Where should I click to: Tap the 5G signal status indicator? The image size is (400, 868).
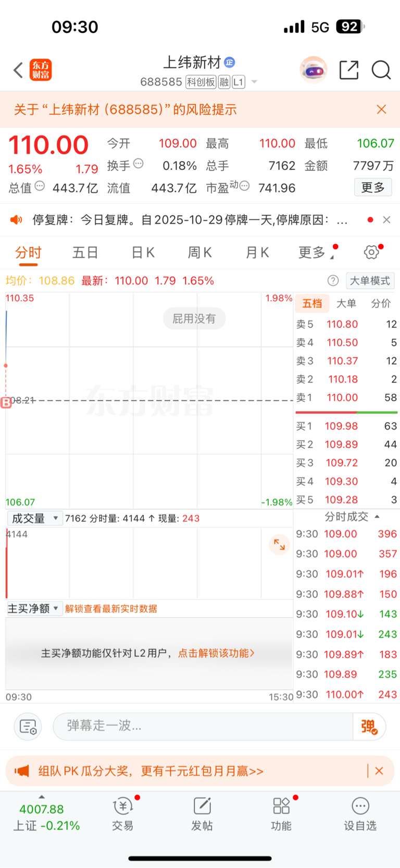coord(320,27)
